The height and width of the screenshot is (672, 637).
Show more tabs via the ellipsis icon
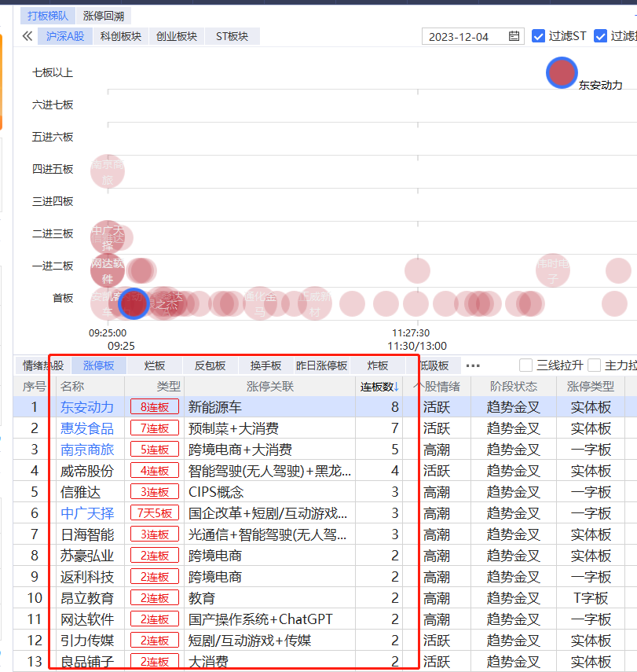[x=473, y=365]
